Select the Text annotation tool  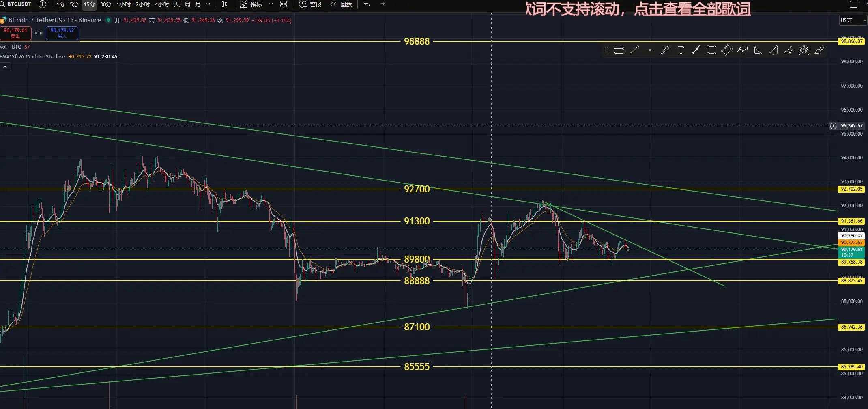tap(681, 50)
